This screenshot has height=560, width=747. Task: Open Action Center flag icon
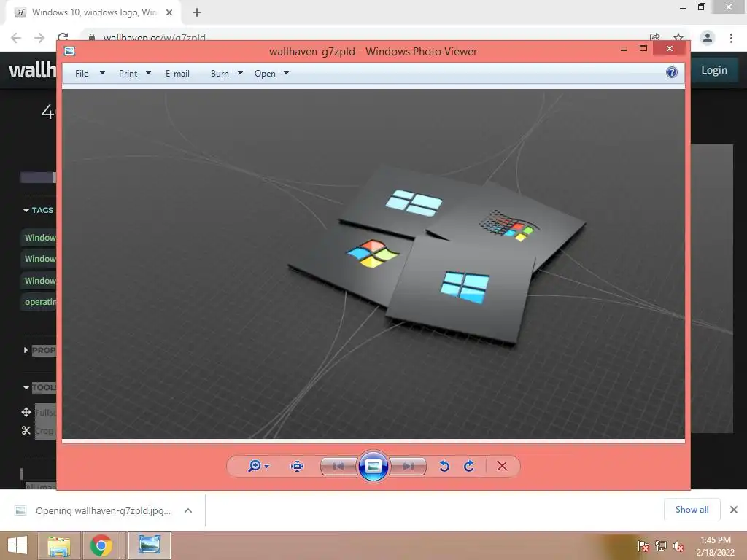point(643,546)
